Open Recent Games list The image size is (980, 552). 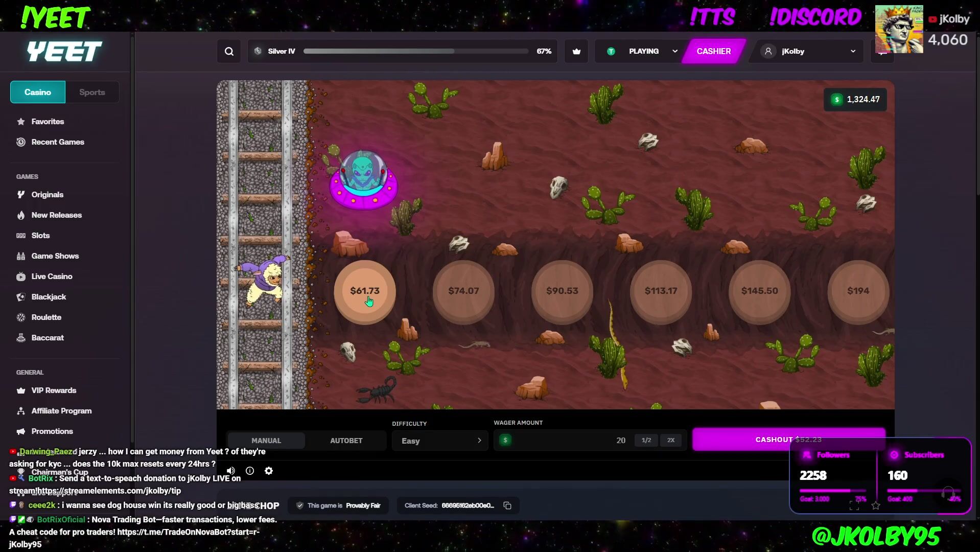pos(58,142)
